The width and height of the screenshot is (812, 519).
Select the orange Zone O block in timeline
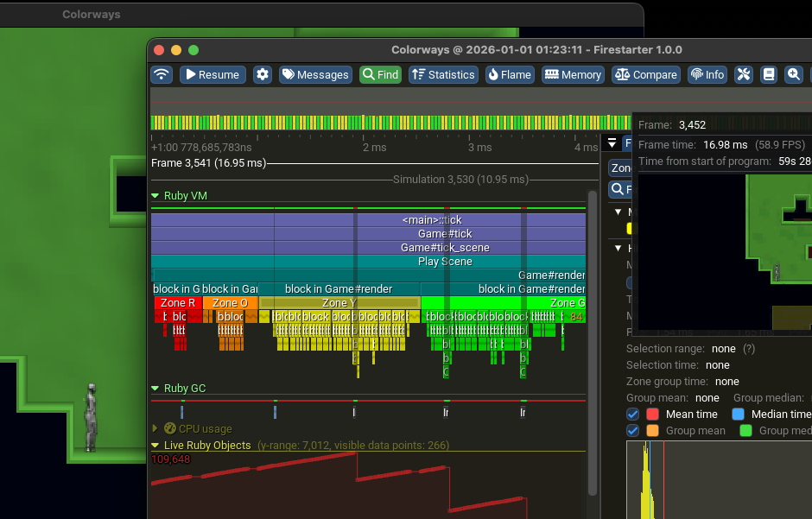(230, 303)
